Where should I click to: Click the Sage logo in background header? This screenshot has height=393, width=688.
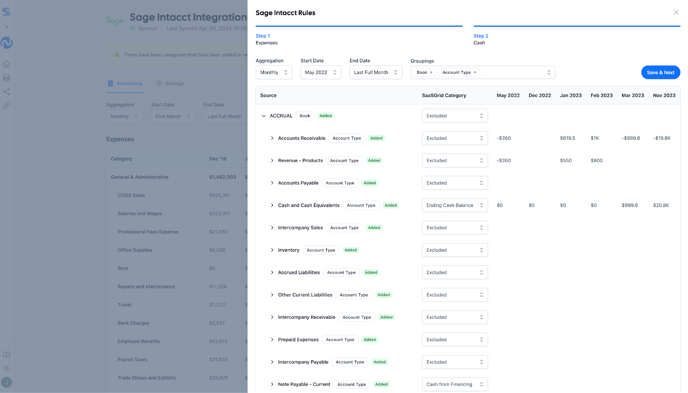click(115, 21)
